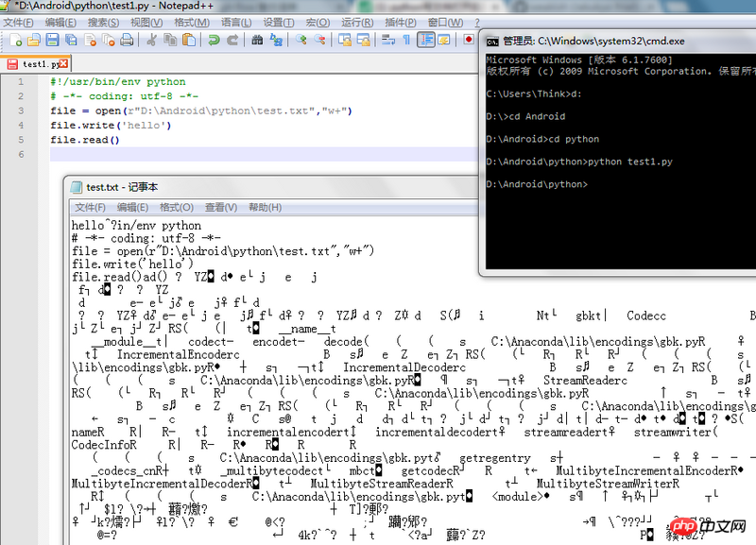Click the Save All toolbar icon
This screenshot has width=756, height=545.
coord(71,40)
